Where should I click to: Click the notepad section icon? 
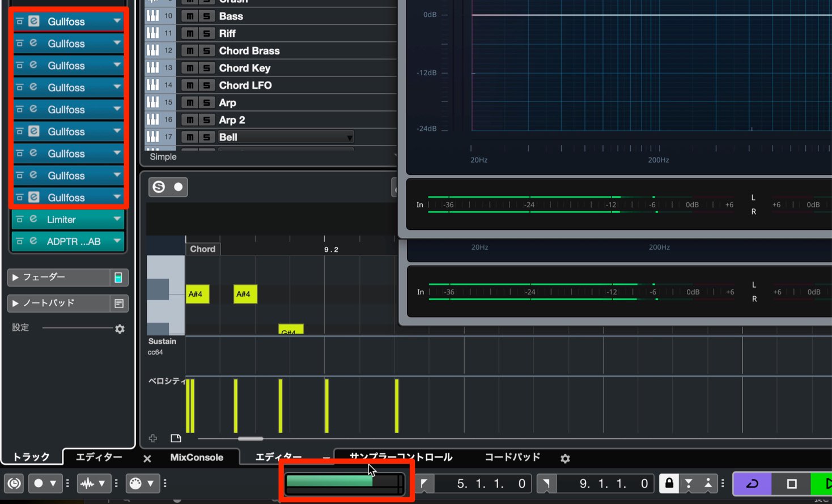(x=118, y=304)
